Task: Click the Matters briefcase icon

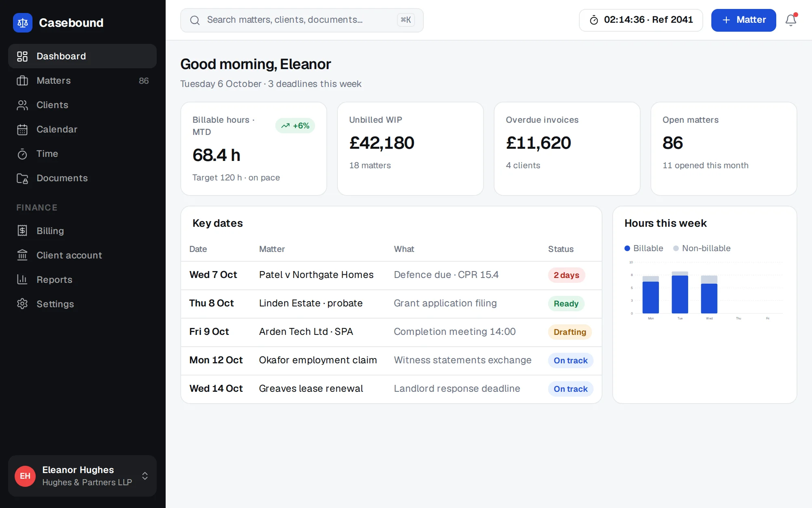Action: tap(22, 80)
